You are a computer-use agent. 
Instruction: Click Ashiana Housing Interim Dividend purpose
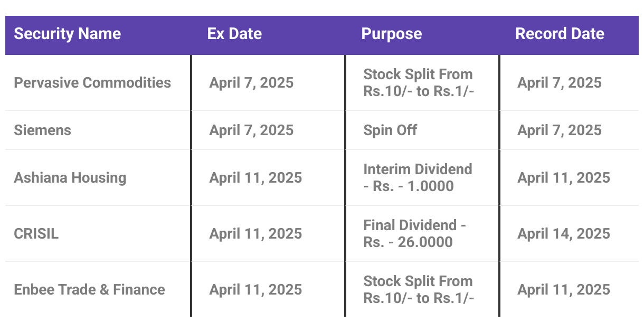tap(418, 178)
